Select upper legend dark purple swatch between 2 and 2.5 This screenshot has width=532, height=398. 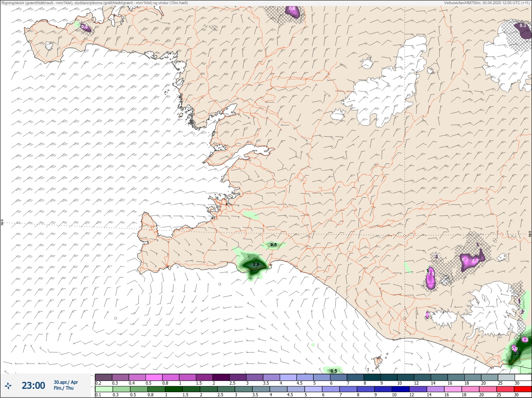[x=221, y=377]
